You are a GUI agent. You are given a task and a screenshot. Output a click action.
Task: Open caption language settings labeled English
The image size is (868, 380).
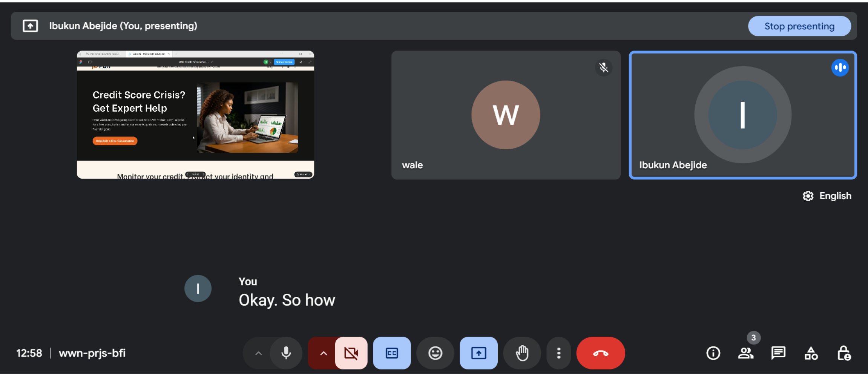coord(827,196)
